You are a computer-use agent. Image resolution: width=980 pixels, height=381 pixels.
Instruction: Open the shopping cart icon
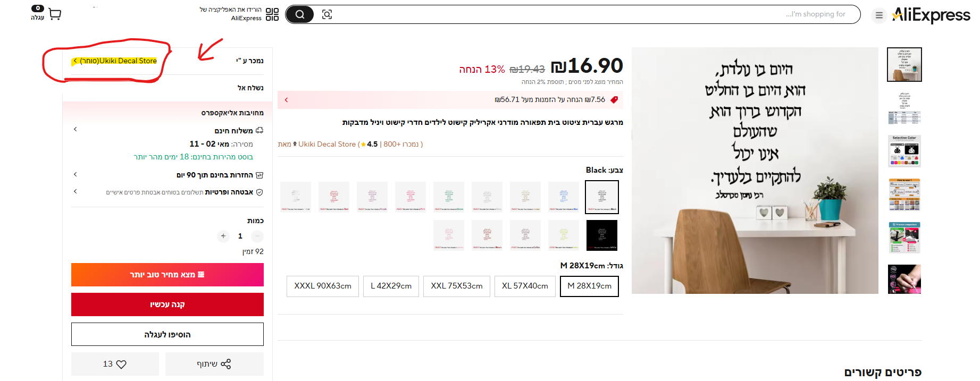(54, 14)
